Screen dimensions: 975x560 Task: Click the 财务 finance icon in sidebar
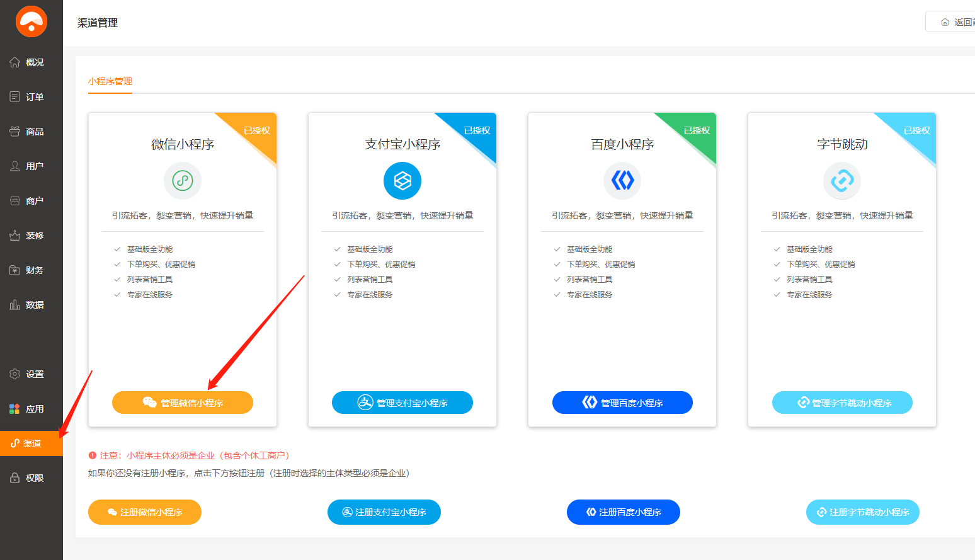tap(14, 270)
